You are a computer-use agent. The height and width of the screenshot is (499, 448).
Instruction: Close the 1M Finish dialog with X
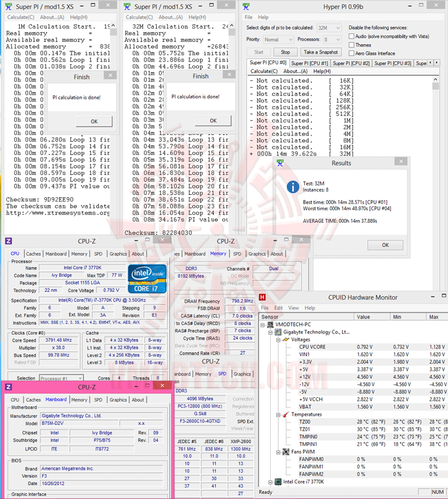point(110,75)
